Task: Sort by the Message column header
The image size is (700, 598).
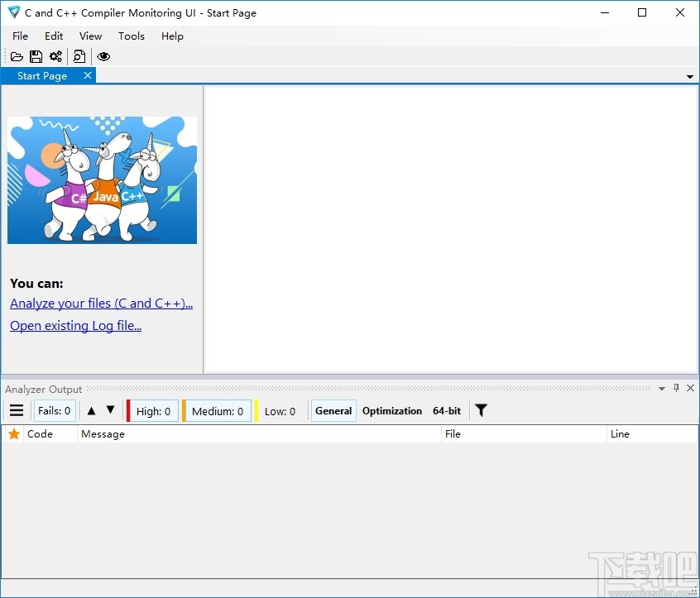Action: click(x=259, y=433)
